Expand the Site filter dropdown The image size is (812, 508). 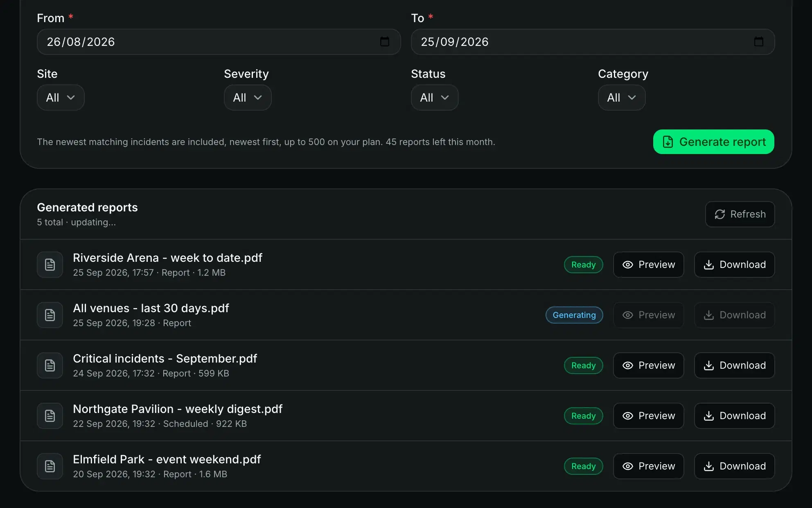pyautogui.click(x=61, y=98)
